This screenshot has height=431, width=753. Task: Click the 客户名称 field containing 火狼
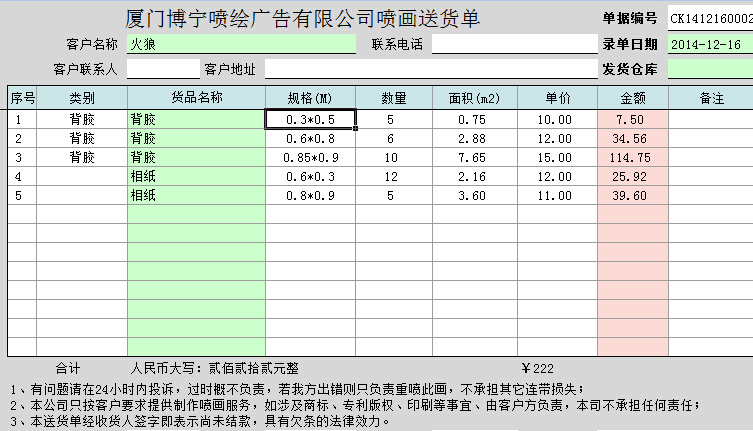coord(242,44)
